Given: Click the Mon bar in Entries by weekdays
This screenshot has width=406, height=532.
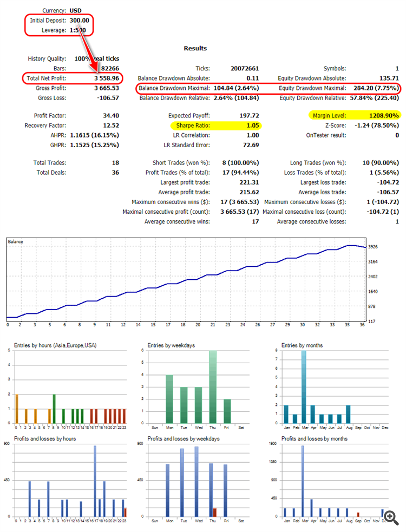Looking at the screenshot, I should point(169,399).
